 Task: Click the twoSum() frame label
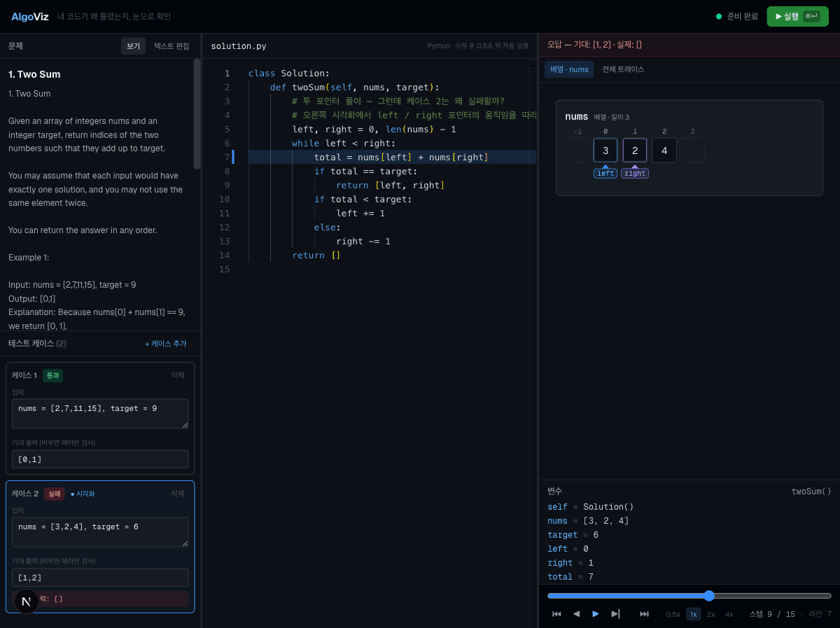811,491
